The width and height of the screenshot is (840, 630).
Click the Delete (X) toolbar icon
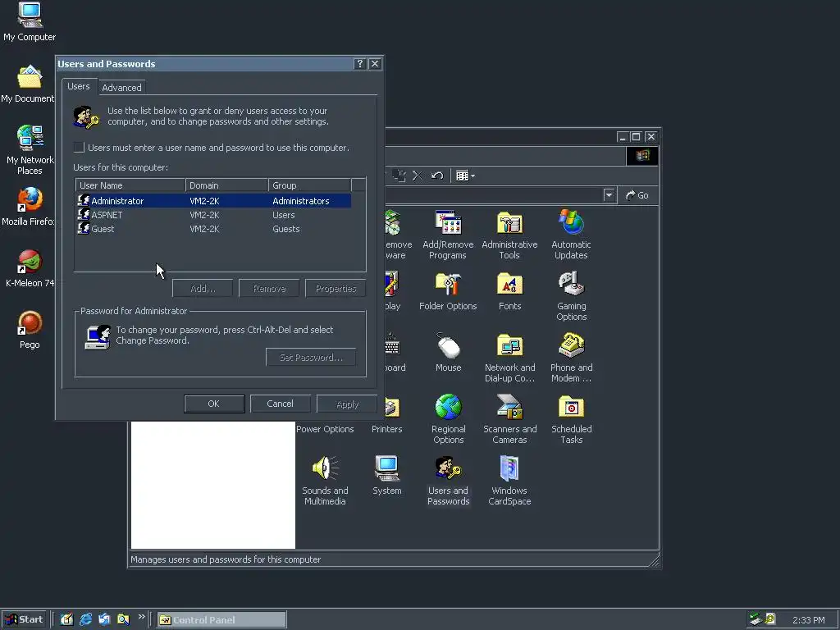tap(418, 176)
